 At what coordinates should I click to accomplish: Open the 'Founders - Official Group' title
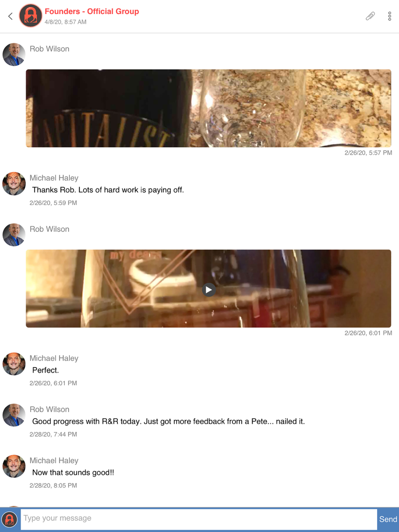(x=92, y=12)
